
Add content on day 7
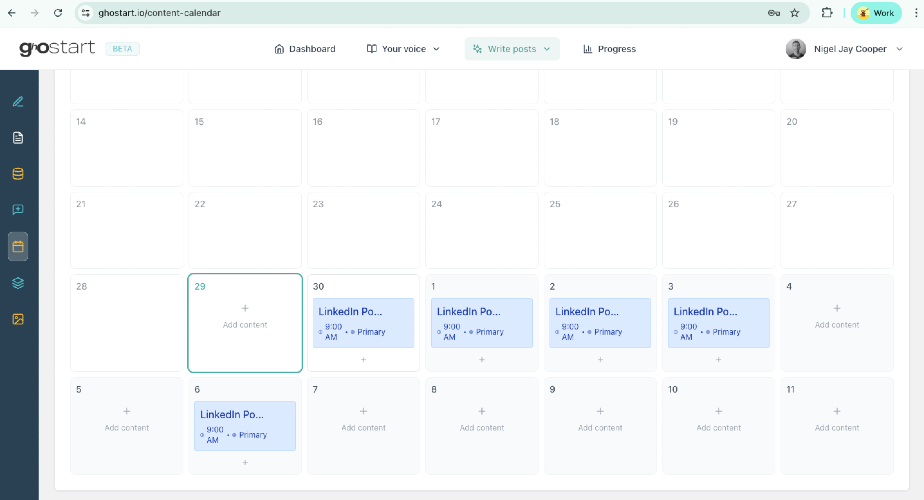[364, 420]
